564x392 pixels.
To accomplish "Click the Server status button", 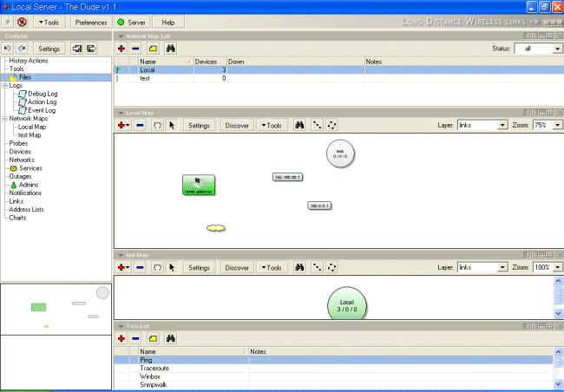I will [x=132, y=23].
